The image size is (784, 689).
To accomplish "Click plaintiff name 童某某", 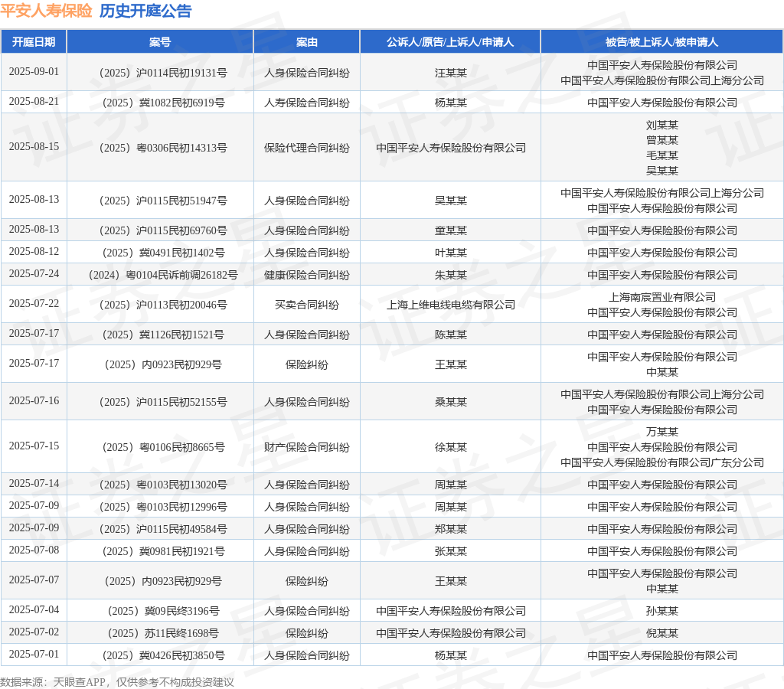I will pos(450,230).
